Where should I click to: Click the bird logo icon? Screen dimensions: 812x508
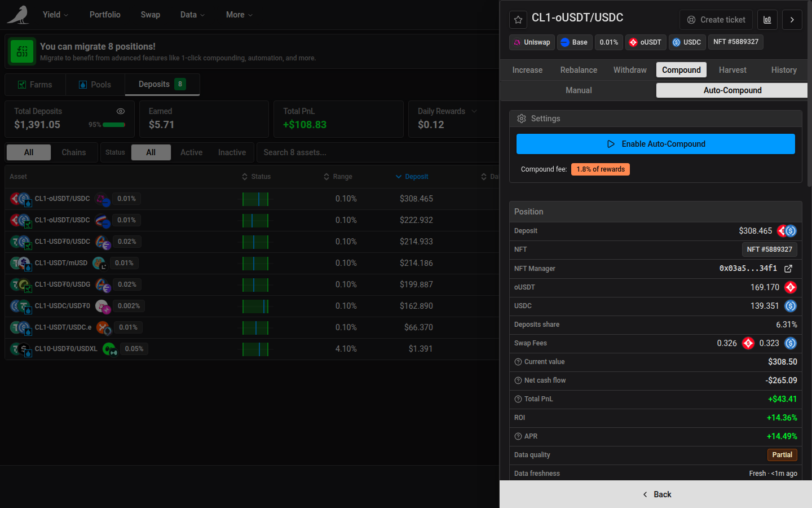tap(18, 15)
